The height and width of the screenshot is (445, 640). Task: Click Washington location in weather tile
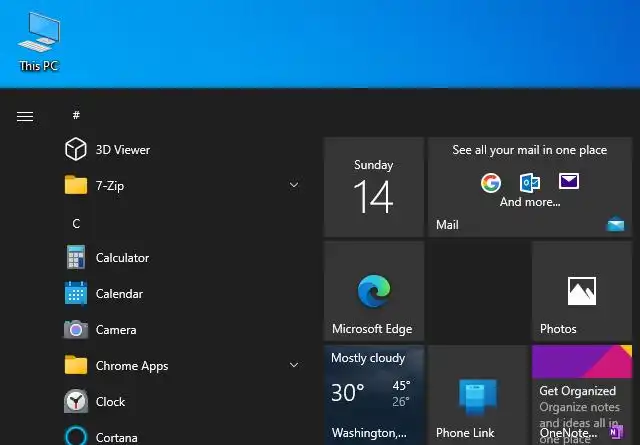[369, 433]
